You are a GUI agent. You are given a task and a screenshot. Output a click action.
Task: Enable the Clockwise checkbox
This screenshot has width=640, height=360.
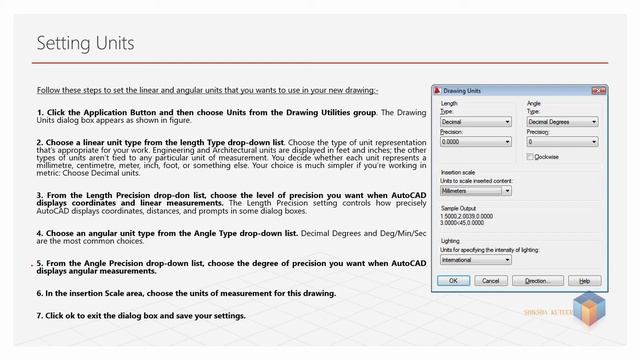530,157
